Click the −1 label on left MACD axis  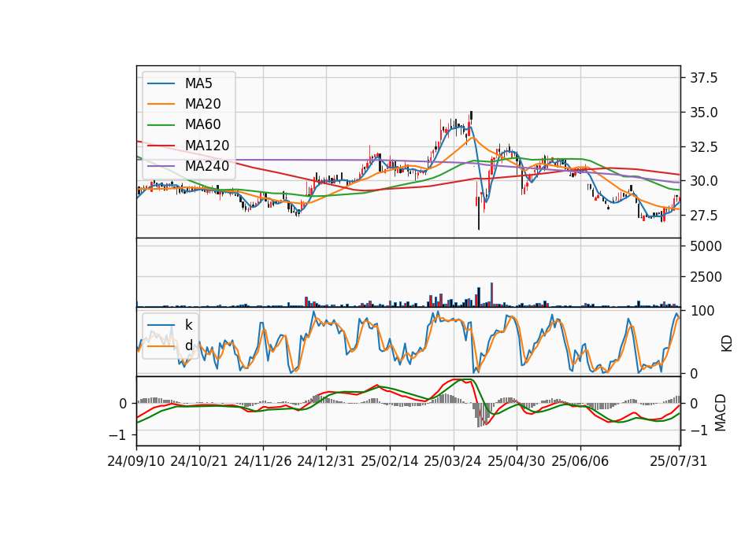point(119,435)
